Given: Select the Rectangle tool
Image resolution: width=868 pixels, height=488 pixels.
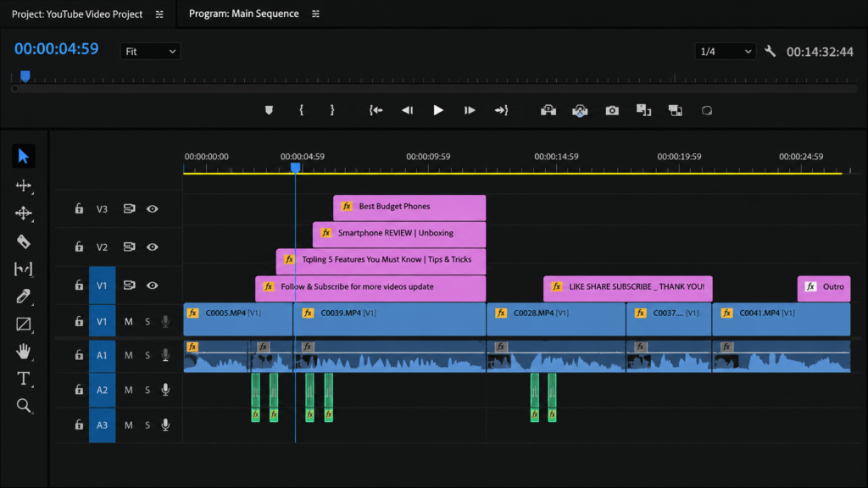Looking at the screenshot, I should [x=23, y=324].
